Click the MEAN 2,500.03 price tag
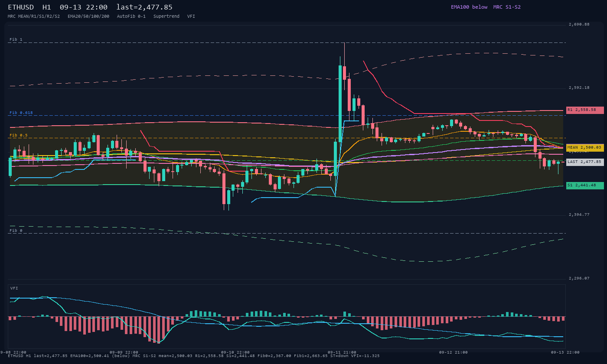This screenshot has width=607, height=364. 585,148
